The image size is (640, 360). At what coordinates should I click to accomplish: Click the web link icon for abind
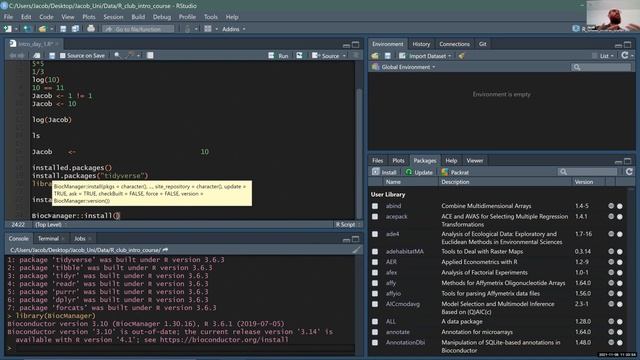(x=611, y=206)
